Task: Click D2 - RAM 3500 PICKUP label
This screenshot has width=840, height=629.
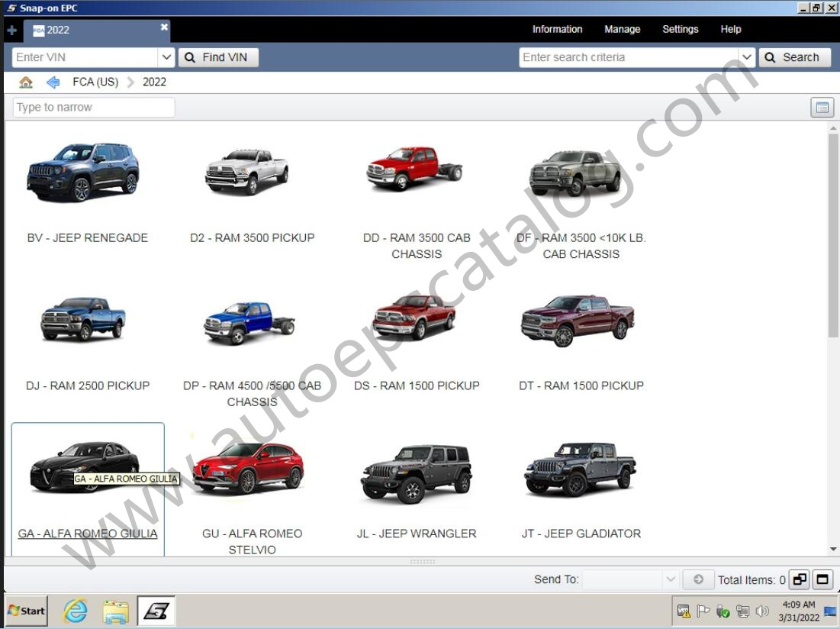Action: (x=253, y=238)
